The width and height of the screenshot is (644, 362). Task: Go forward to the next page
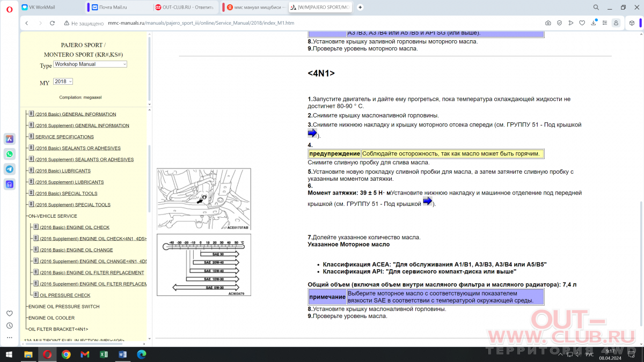pos(40,23)
